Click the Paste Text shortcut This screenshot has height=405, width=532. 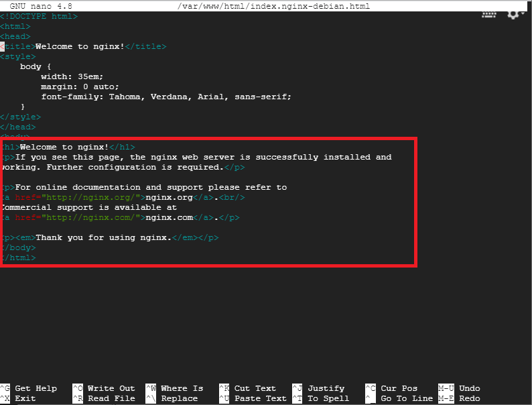(x=260, y=398)
